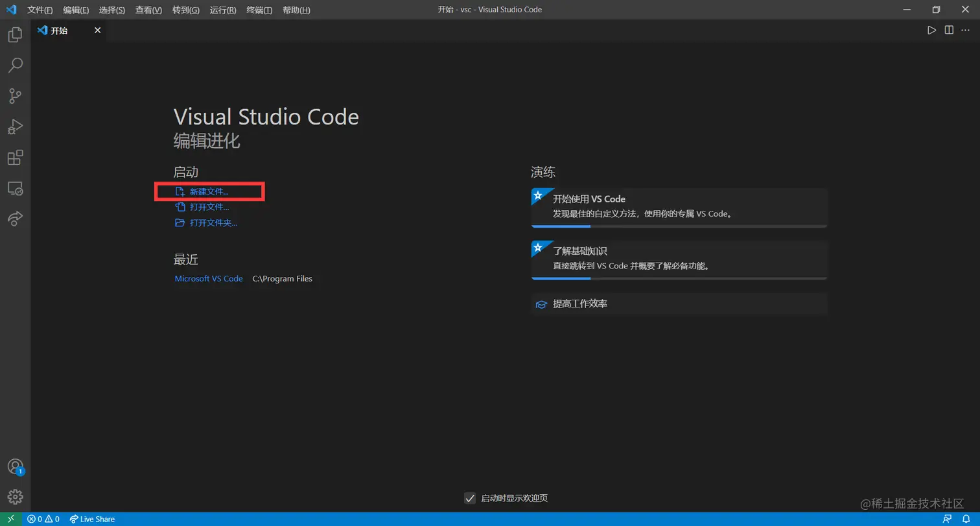Open the Live Share activity bar icon
The image size is (980, 526).
(15, 219)
